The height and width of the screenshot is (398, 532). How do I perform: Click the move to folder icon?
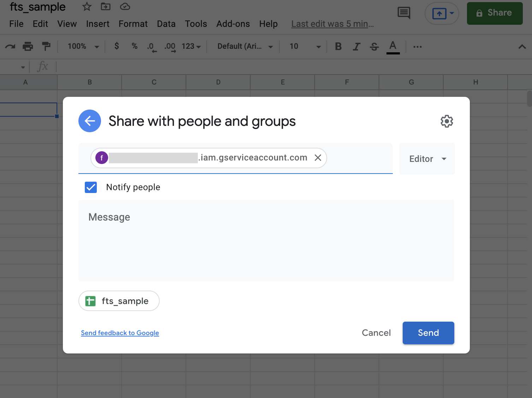(x=106, y=6)
